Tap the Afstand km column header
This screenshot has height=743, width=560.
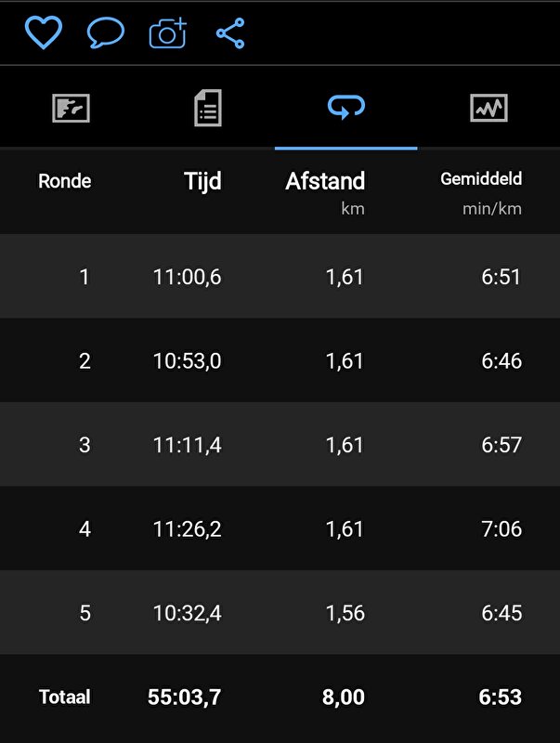[x=325, y=192]
